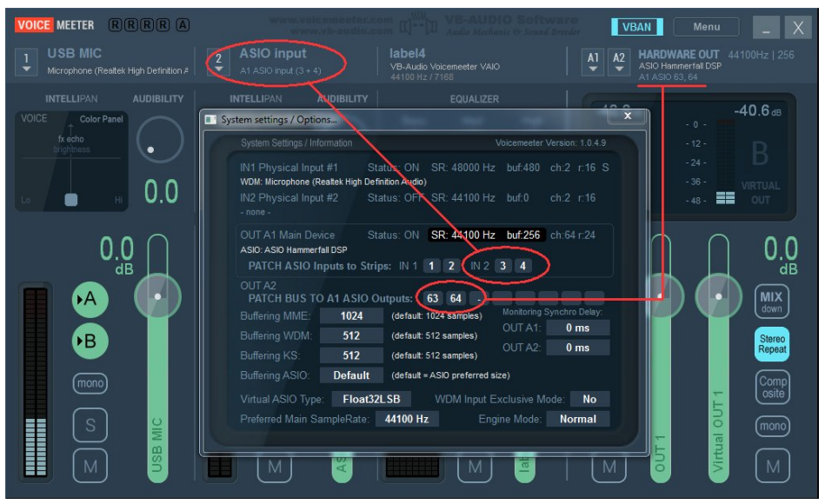Click the VBAN button
Screen dimensions: 825x504
pyautogui.click(x=636, y=27)
